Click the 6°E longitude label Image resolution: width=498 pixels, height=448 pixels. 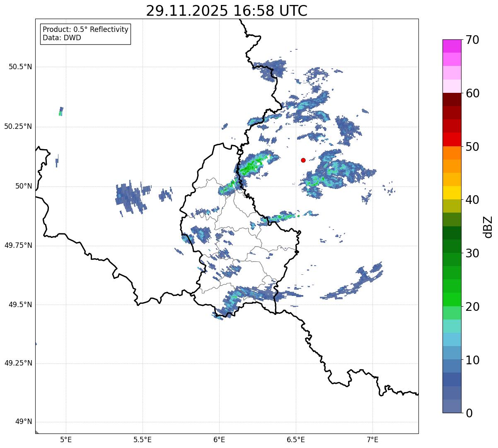click(x=219, y=439)
